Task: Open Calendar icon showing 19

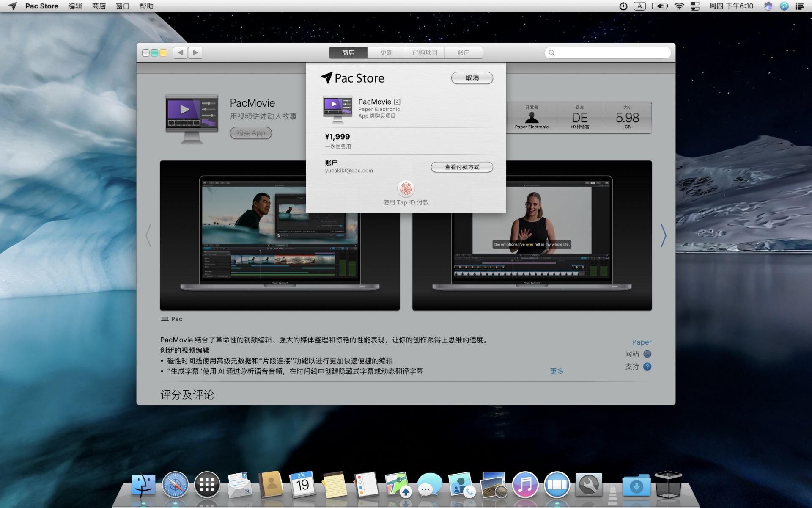Action: pyautogui.click(x=302, y=484)
